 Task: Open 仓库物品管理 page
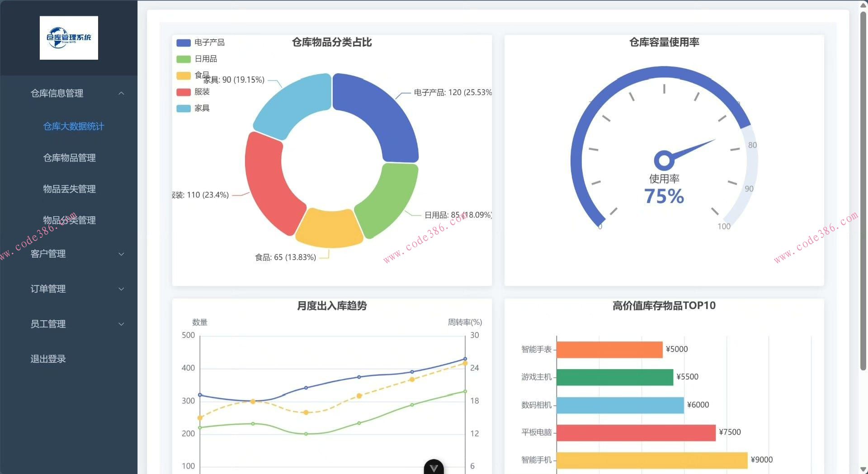(69, 158)
